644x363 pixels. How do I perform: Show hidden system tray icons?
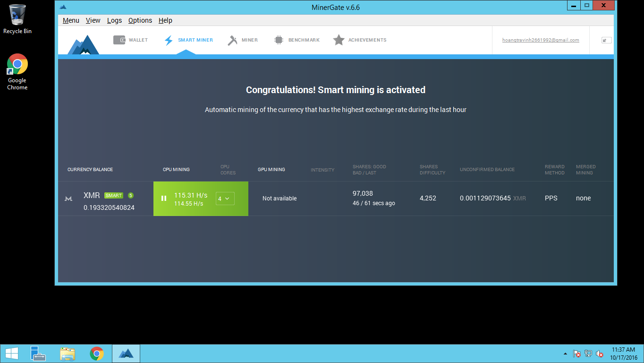[x=565, y=354]
